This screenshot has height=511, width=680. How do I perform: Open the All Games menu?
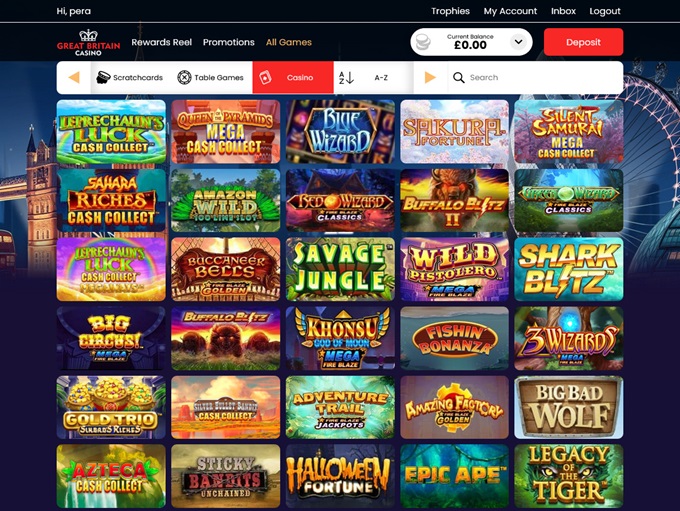pos(289,42)
